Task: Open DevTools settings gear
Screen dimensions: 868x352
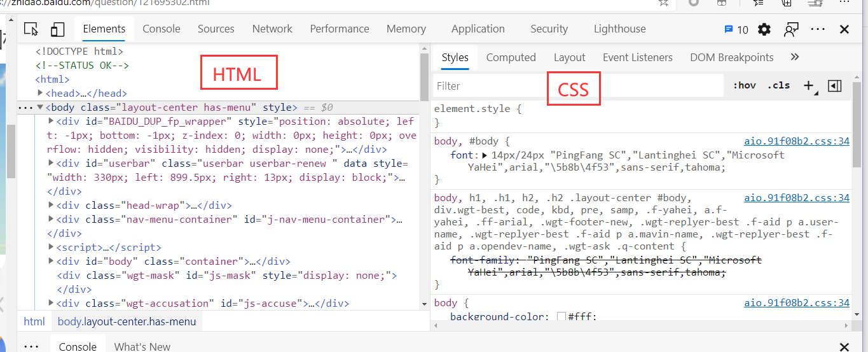Action: click(764, 29)
